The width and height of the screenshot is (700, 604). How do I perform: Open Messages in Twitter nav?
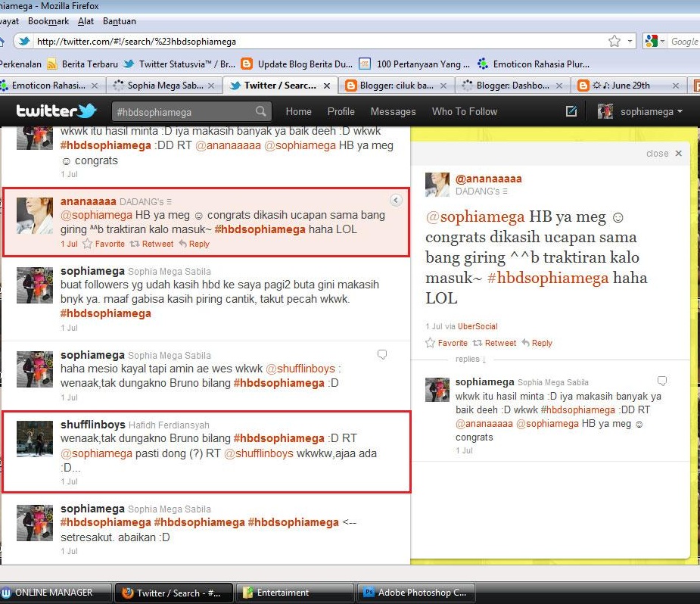[x=393, y=111]
